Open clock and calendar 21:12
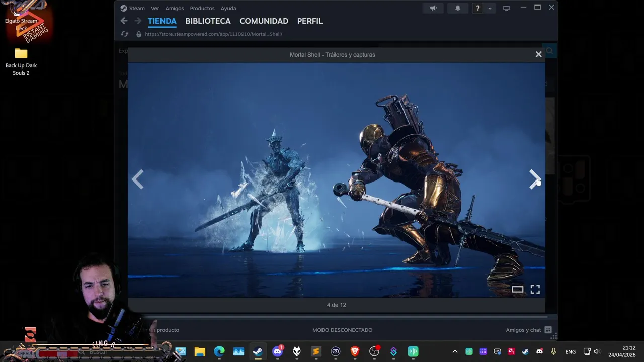Image resolution: width=644 pixels, height=362 pixels. pyautogui.click(x=622, y=351)
